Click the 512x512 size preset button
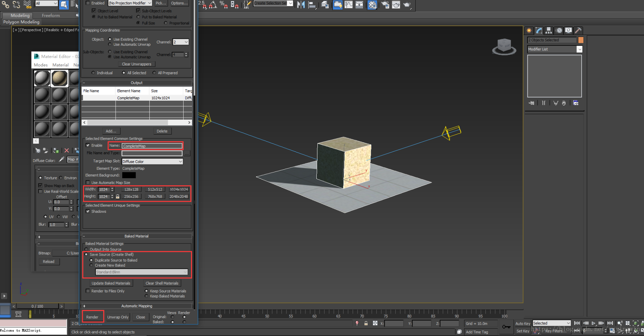 pyautogui.click(x=155, y=189)
